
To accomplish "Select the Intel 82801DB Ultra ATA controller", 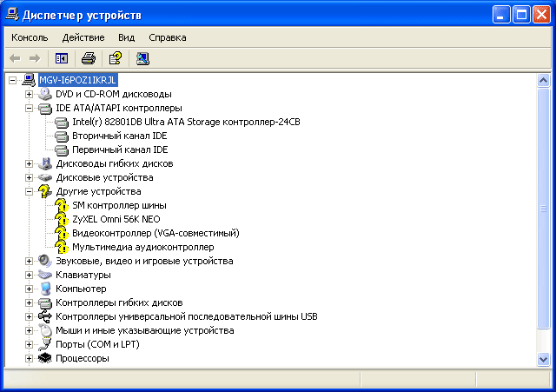I will click(x=186, y=122).
